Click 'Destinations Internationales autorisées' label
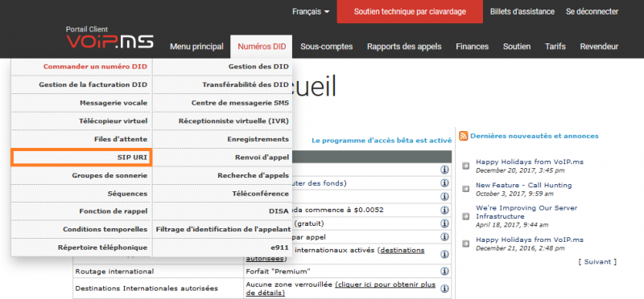The image size is (644, 299). click(x=147, y=289)
